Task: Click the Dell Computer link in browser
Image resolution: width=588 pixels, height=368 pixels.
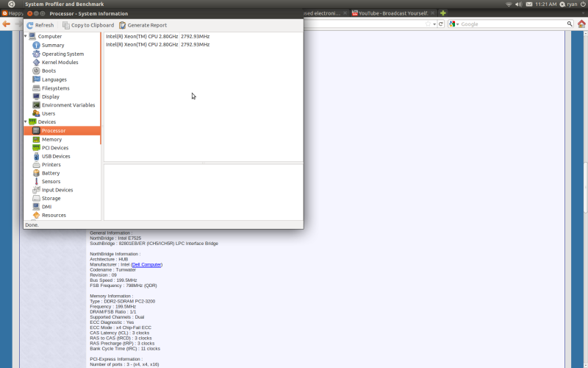Action: pyautogui.click(x=146, y=264)
